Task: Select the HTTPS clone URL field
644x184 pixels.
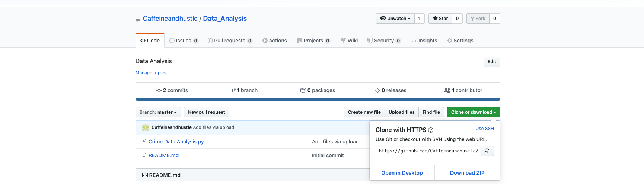Action: pos(428,151)
